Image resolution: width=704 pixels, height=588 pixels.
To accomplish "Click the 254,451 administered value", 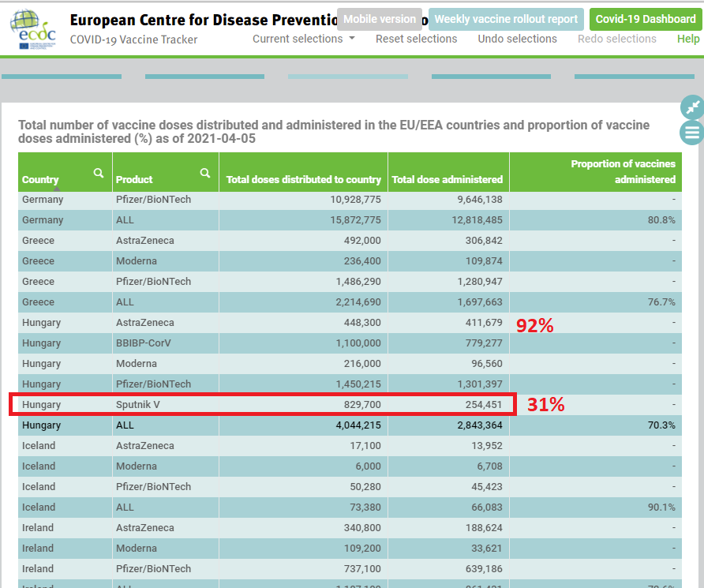I will pyautogui.click(x=484, y=404).
